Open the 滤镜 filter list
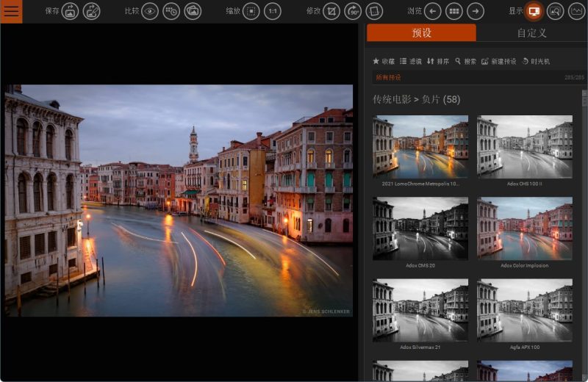Image resolution: width=588 pixels, height=382 pixels. (411, 61)
